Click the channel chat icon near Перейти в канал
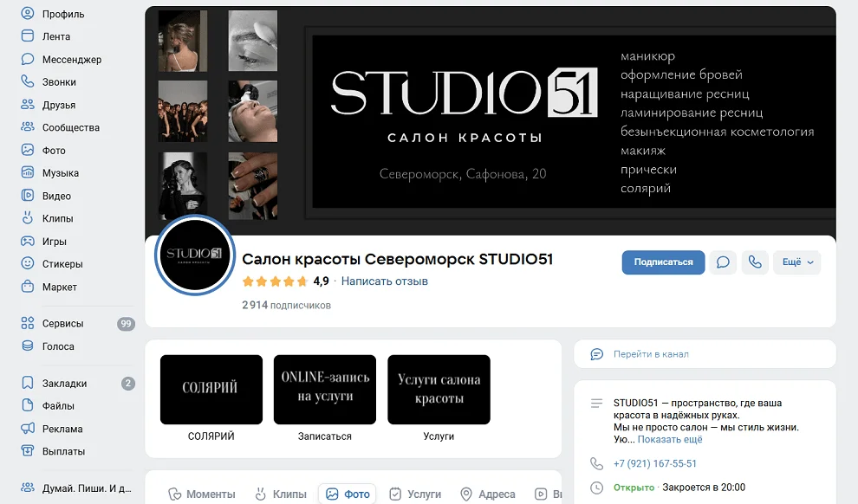 point(597,354)
